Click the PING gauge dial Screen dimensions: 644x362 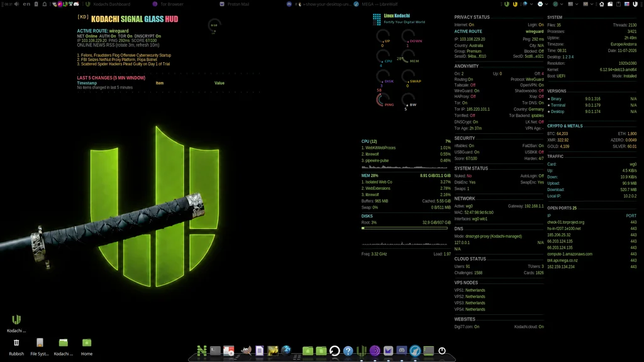point(383,100)
